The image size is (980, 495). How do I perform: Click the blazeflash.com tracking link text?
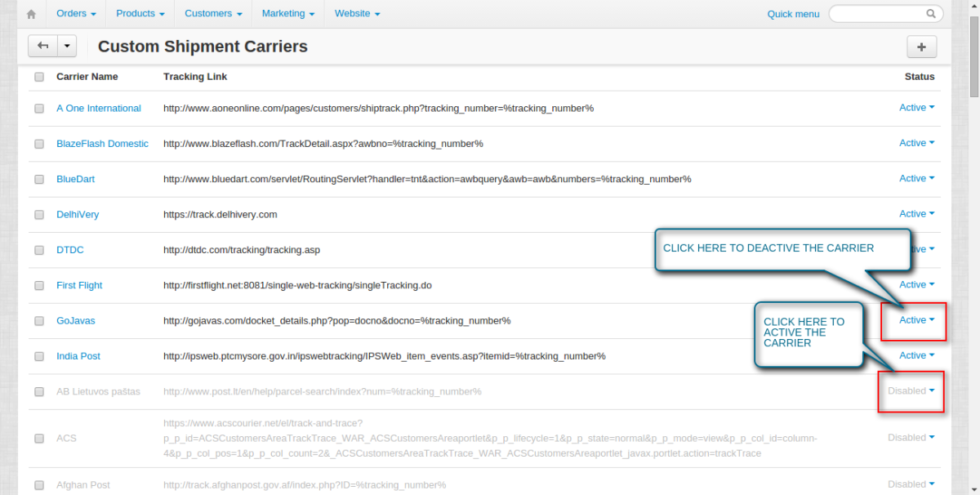[323, 143]
